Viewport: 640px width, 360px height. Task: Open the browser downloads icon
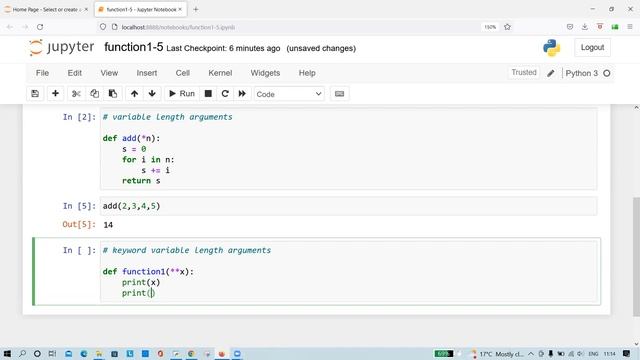(585, 27)
